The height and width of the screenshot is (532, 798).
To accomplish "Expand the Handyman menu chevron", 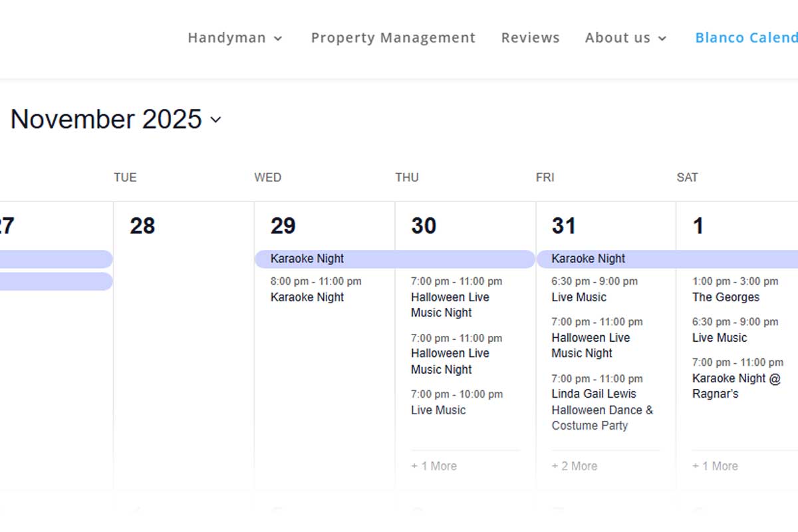I will click(278, 39).
